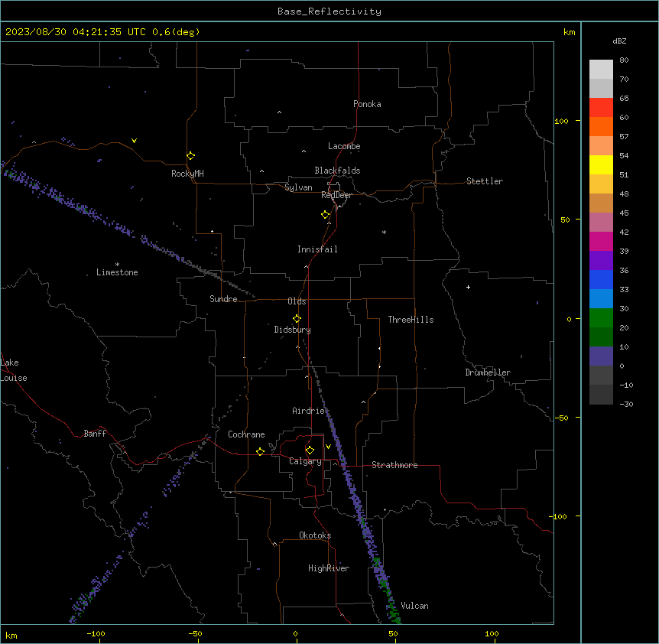
Task: Click the Sylvan label on the map
Action: [x=298, y=187]
